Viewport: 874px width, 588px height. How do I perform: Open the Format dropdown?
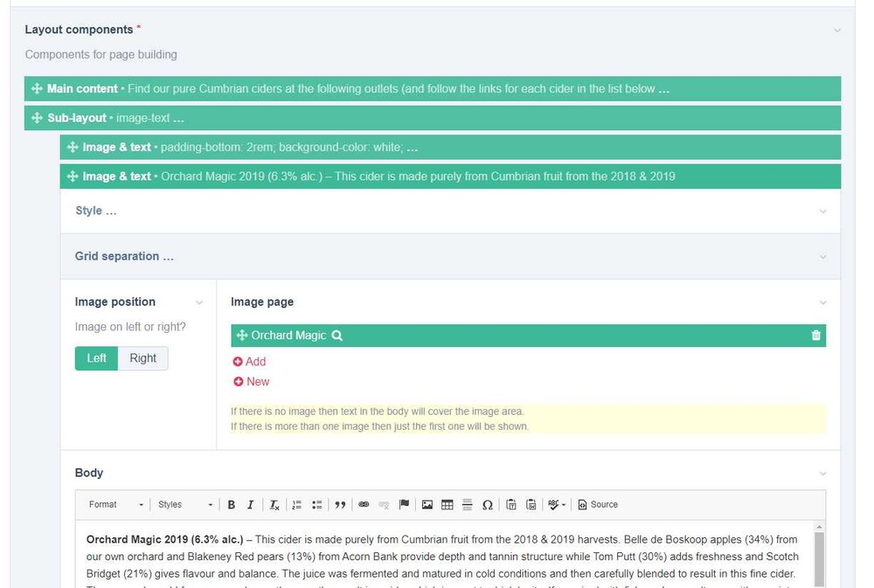116,505
